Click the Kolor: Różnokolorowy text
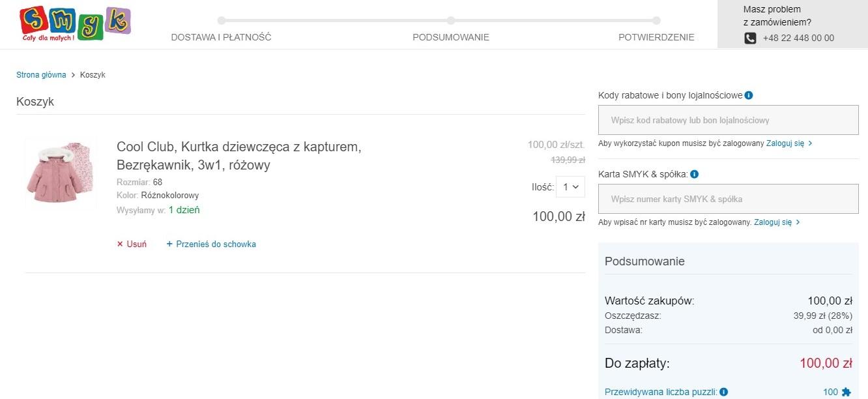 click(x=158, y=196)
